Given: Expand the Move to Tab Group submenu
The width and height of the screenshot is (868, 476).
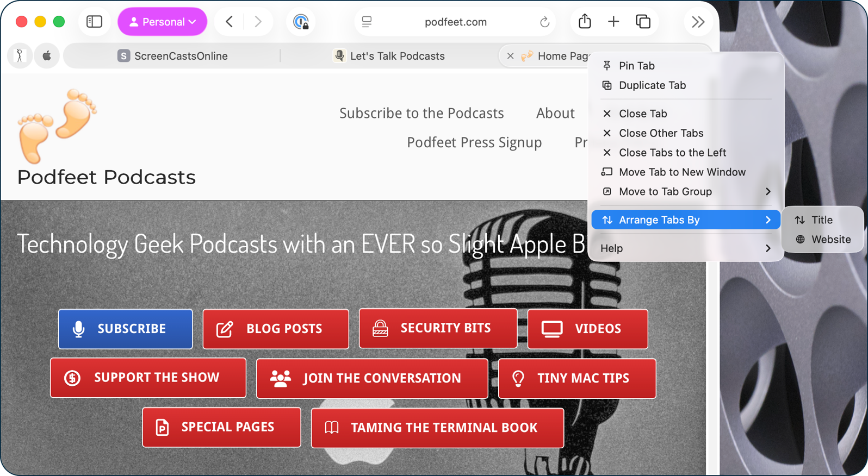Looking at the screenshot, I should point(685,192).
